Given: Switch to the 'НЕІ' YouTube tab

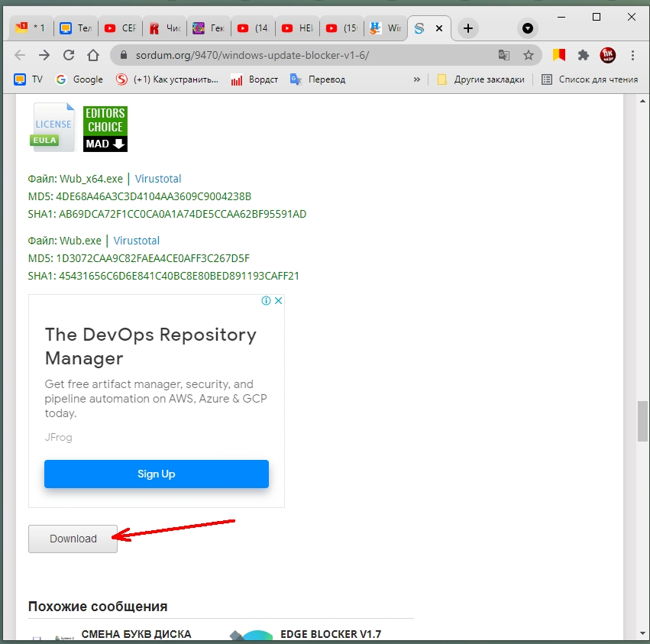Looking at the screenshot, I should [x=298, y=28].
